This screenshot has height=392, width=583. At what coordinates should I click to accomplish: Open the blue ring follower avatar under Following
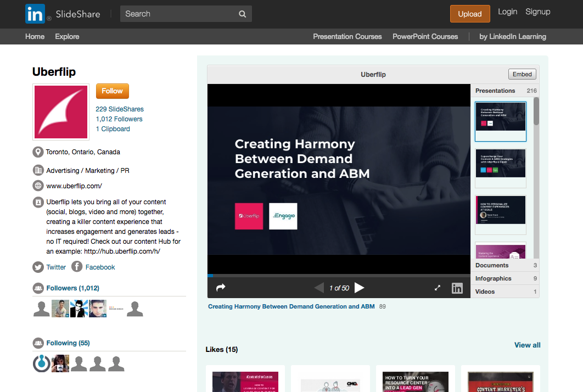point(42,363)
